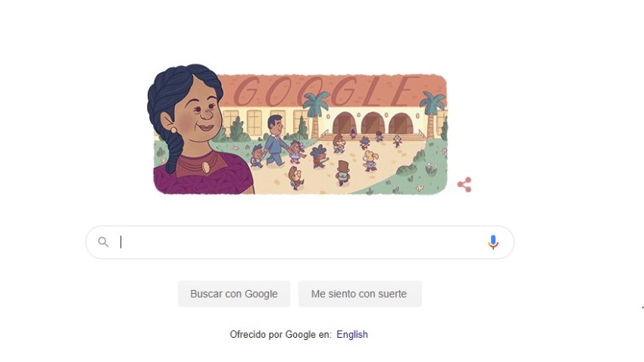Click the blonde-haired child in the courtyard
The width and height of the screenshot is (644, 362).
[370, 161]
